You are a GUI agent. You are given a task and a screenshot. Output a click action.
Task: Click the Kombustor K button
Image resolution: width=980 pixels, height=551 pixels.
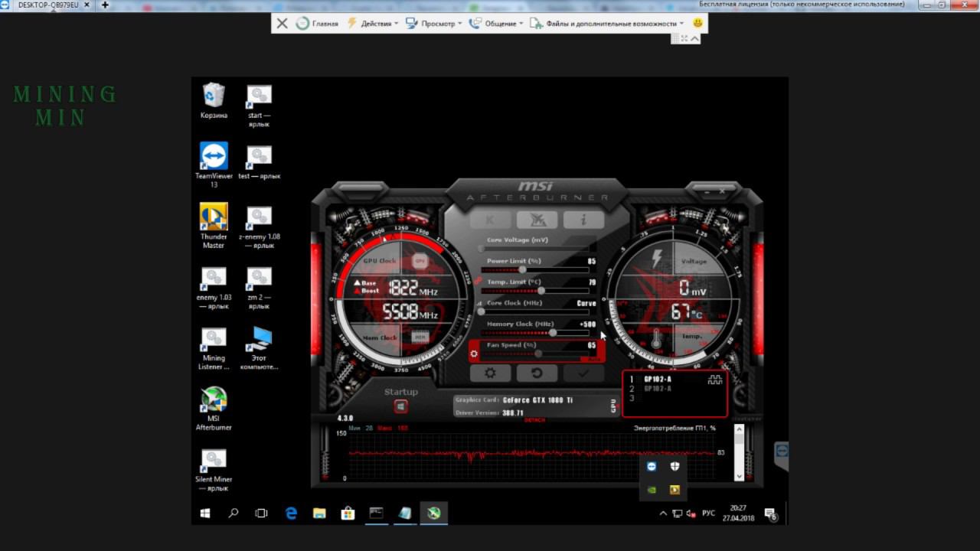(x=490, y=220)
